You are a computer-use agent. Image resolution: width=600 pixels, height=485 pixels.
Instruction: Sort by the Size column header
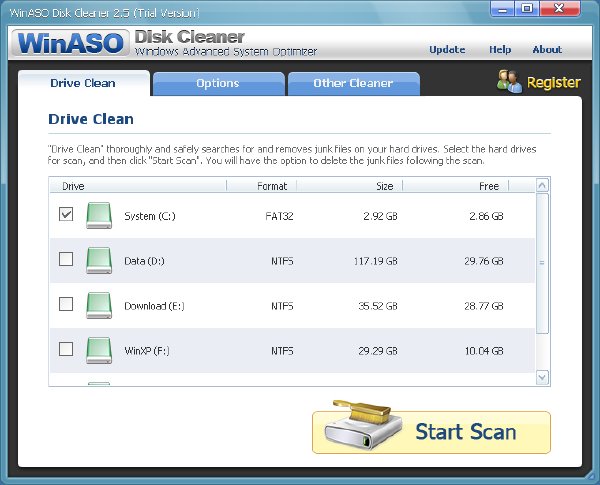pos(350,186)
